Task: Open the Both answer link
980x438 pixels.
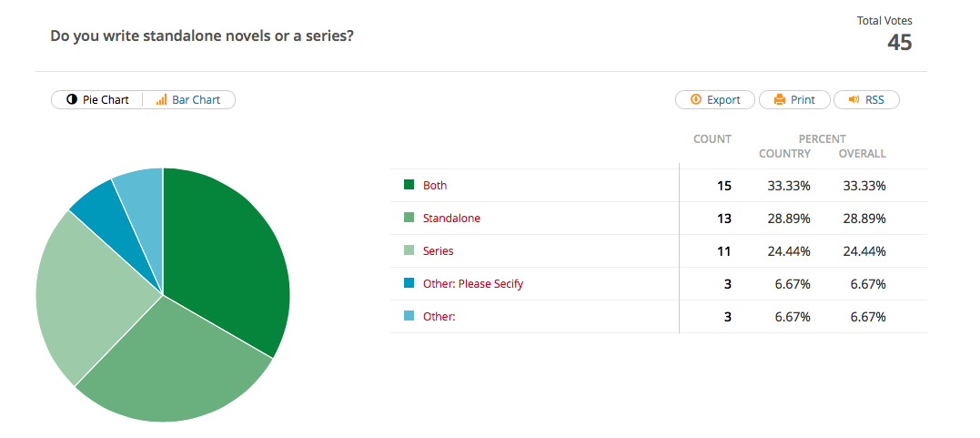Action: [x=435, y=186]
